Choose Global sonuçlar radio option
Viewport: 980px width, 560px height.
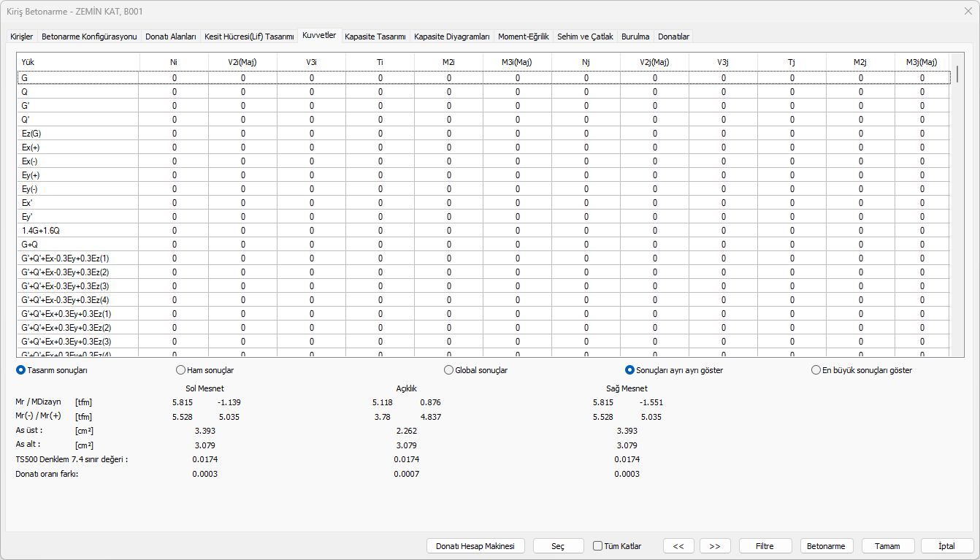(449, 370)
